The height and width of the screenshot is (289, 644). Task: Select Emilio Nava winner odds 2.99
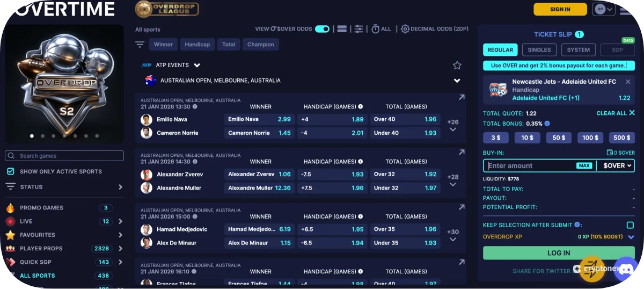click(259, 119)
